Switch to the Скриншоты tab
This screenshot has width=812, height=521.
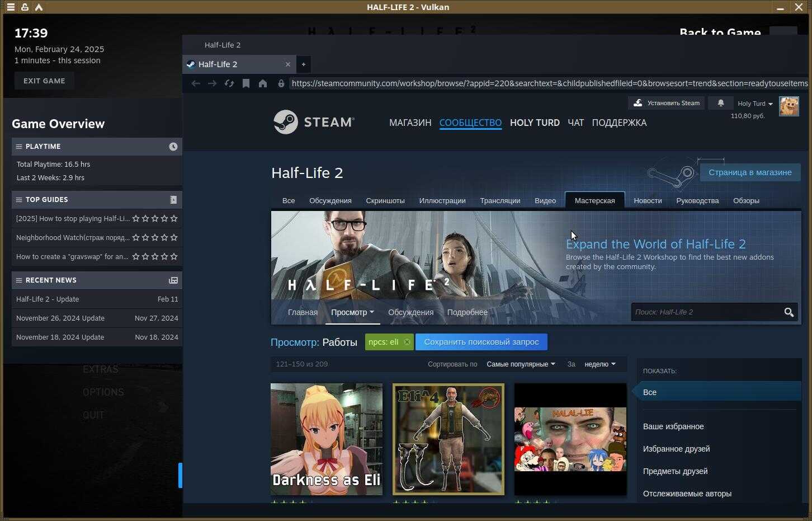pos(385,200)
